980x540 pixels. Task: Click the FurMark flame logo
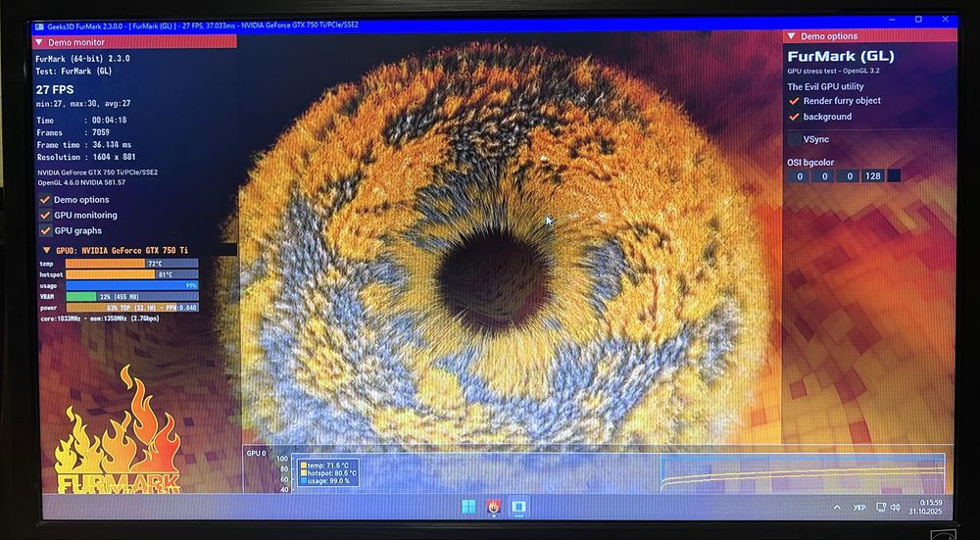click(x=119, y=431)
